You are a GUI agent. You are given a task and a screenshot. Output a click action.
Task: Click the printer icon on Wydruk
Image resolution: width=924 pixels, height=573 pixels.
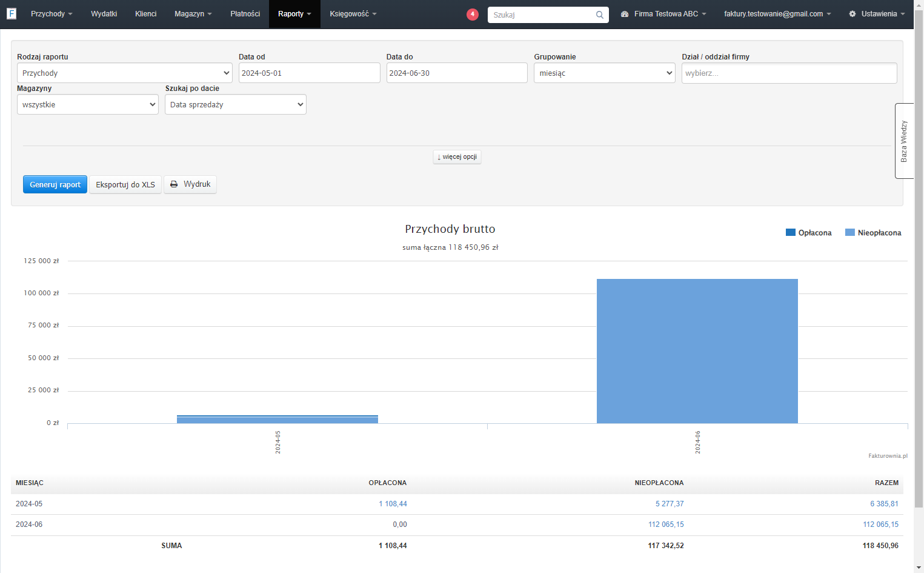point(174,184)
